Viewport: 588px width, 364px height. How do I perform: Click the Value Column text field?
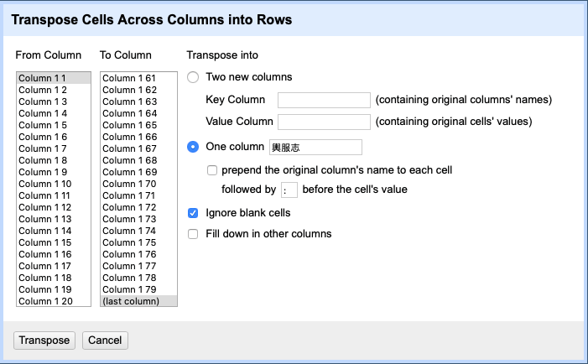click(x=324, y=122)
